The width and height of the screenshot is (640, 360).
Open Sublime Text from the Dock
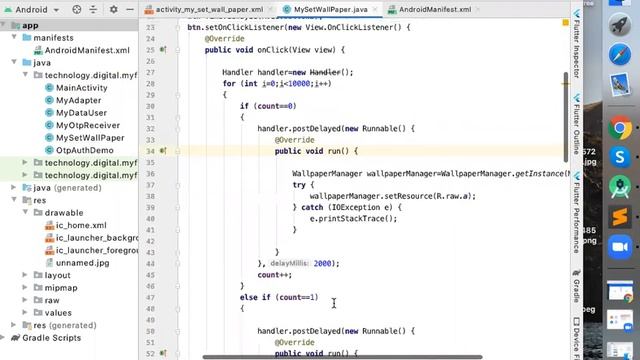pyautogui.click(x=620, y=217)
